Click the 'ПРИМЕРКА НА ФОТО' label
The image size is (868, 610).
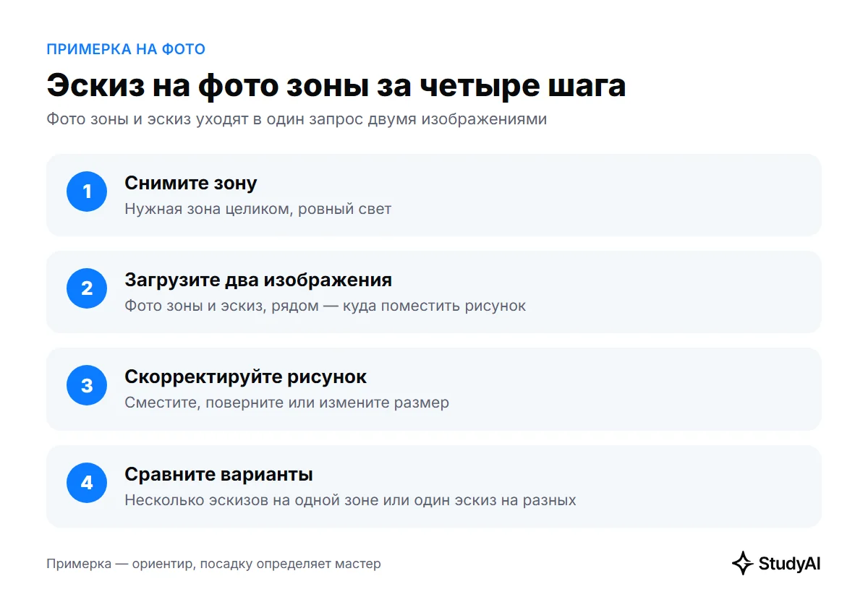coord(126,49)
